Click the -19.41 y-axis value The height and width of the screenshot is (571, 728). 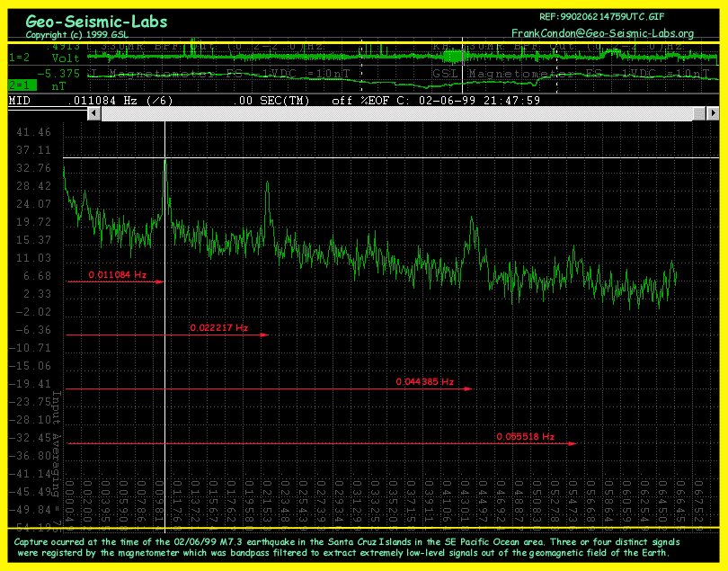[31, 384]
